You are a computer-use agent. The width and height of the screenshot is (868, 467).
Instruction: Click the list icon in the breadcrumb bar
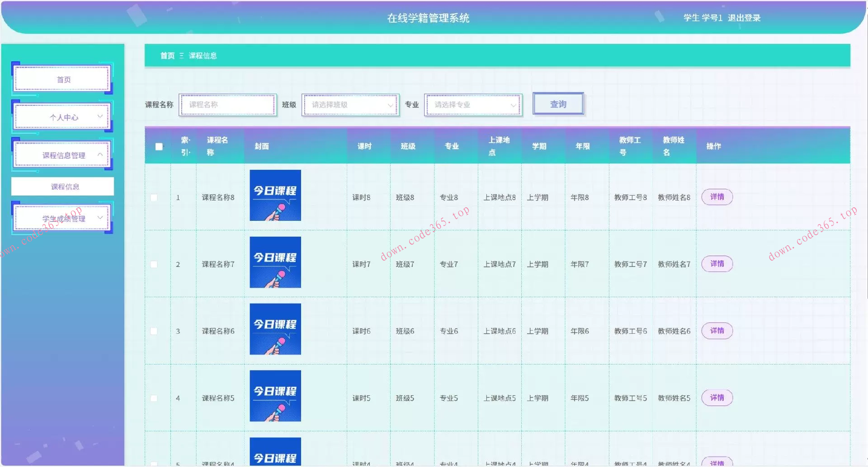click(x=181, y=55)
